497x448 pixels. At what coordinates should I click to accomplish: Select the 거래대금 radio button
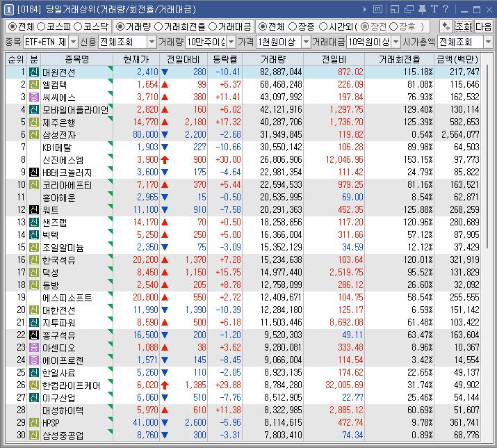213,26
